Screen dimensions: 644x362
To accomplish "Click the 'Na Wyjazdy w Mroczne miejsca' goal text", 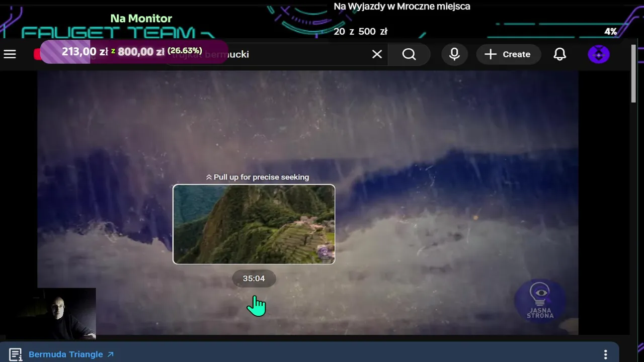I will pos(402,7).
